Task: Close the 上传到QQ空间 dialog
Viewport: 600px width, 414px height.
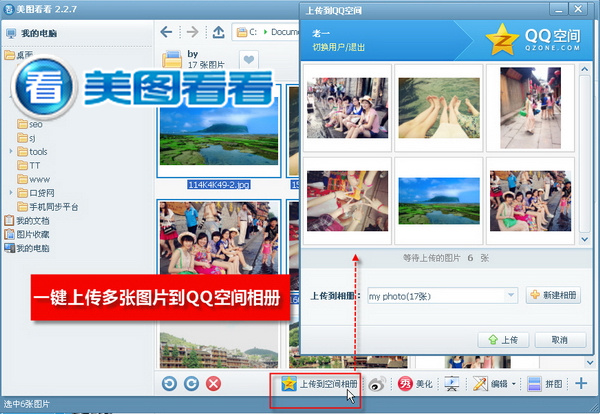Action: (578, 9)
